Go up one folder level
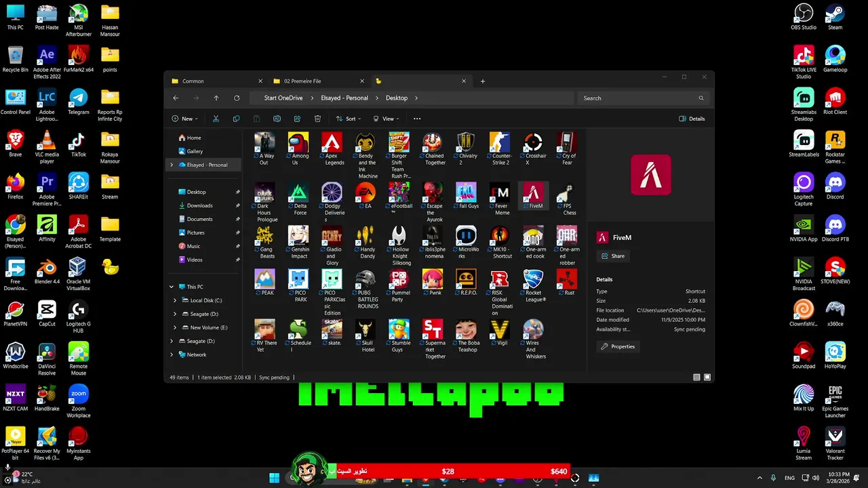The width and height of the screenshot is (868, 488). pos(216,98)
